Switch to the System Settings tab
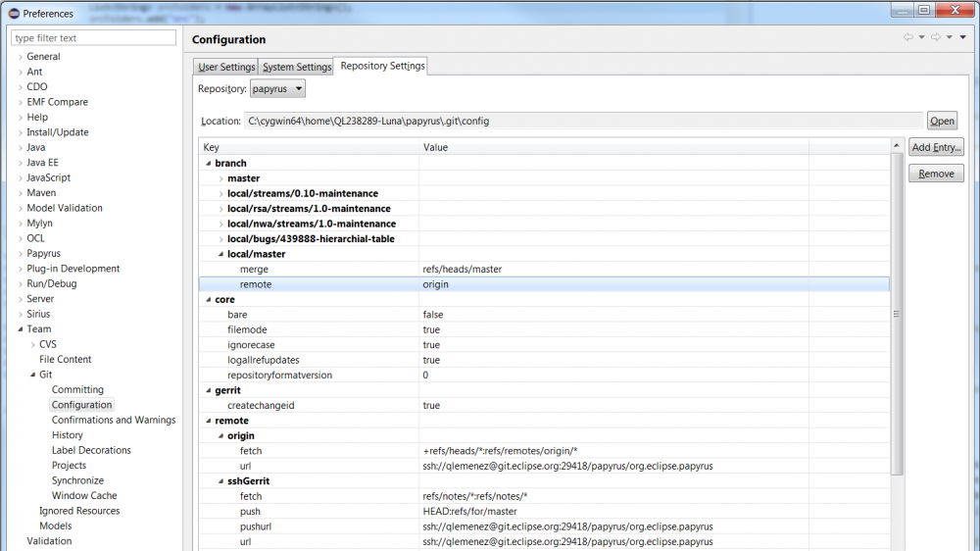The image size is (980, 551). pyautogui.click(x=297, y=67)
